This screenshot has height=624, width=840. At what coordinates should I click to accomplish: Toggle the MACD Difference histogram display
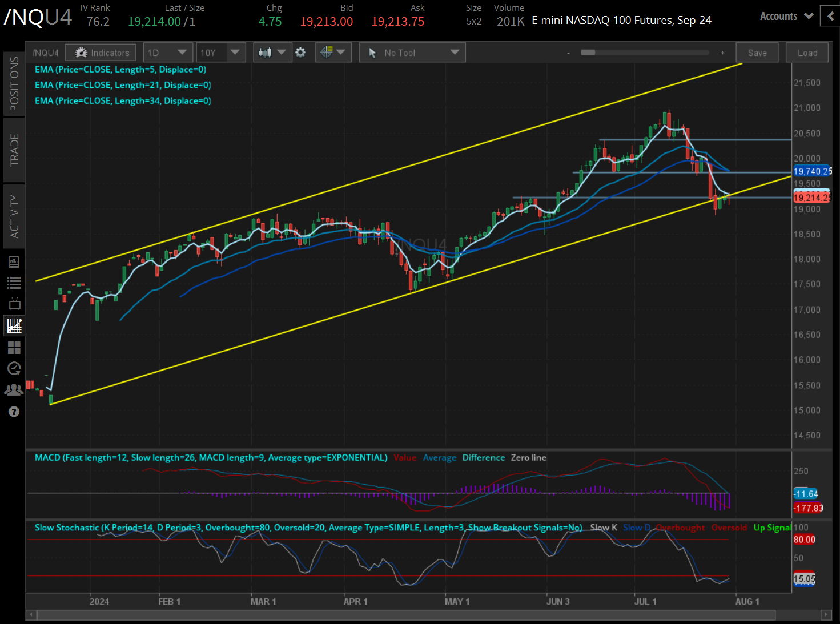point(483,457)
